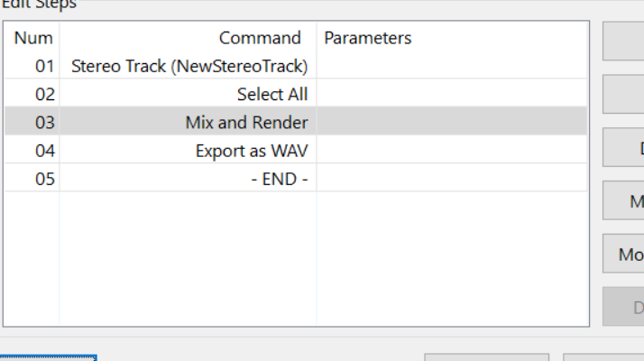Screen dimensions: 644x361
Task: Click step number 02 in Num column
Action: pos(44,95)
